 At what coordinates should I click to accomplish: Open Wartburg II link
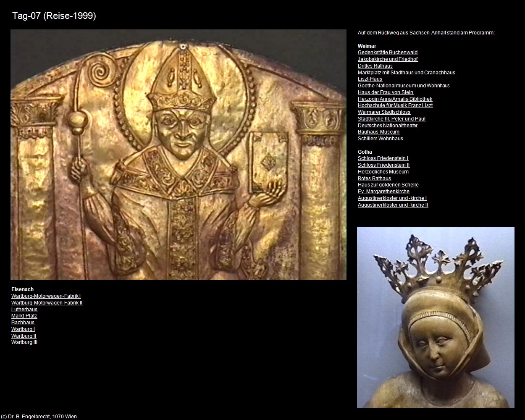pyautogui.click(x=24, y=336)
